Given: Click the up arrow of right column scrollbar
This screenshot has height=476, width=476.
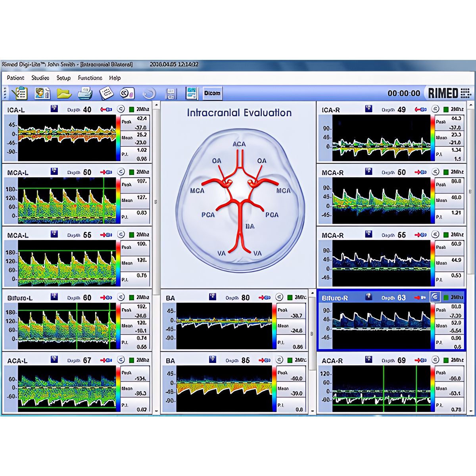Looking at the screenshot, I should point(470,106).
